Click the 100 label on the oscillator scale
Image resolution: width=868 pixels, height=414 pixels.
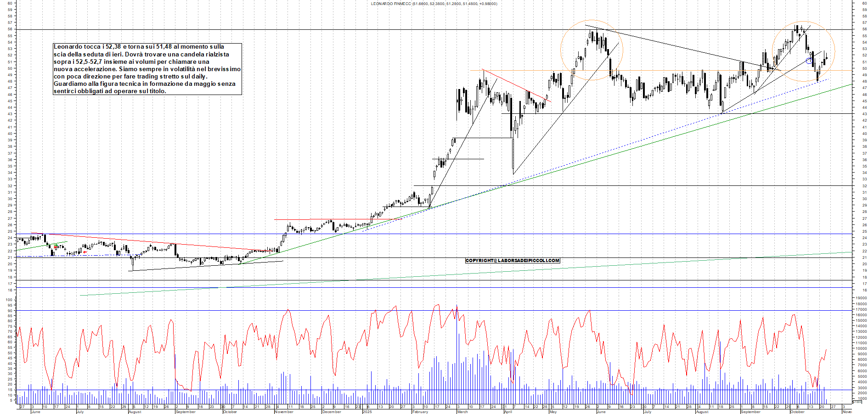point(9,300)
